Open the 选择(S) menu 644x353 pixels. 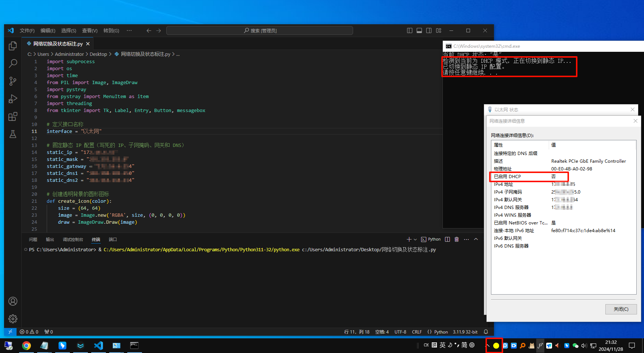pos(69,30)
